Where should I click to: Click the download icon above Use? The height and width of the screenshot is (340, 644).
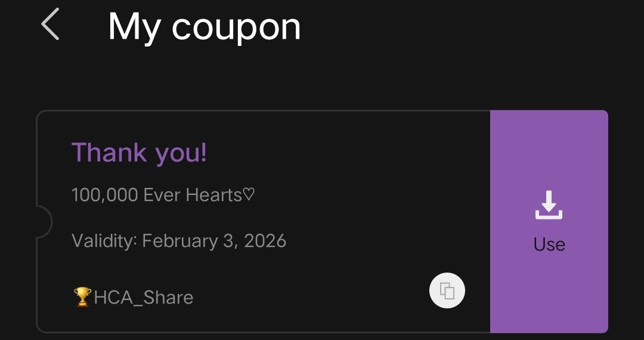click(x=549, y=205)
